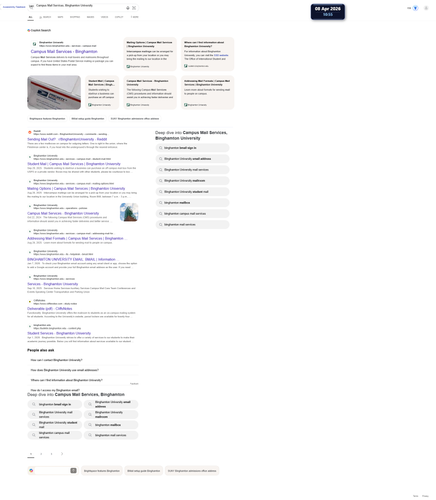Click the Binghamton favicon in the top Copilot result
The image size is (436, 500).
pos(34,44)
